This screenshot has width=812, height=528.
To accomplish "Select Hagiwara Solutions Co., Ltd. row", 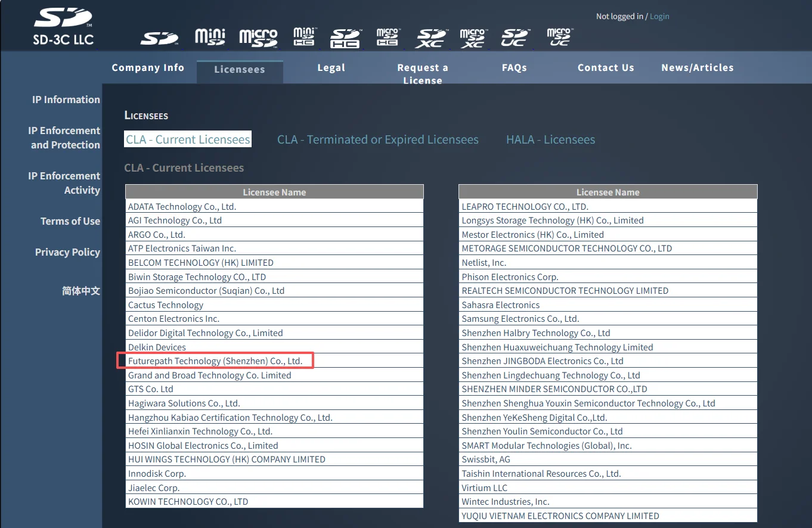I will (274, 403).
